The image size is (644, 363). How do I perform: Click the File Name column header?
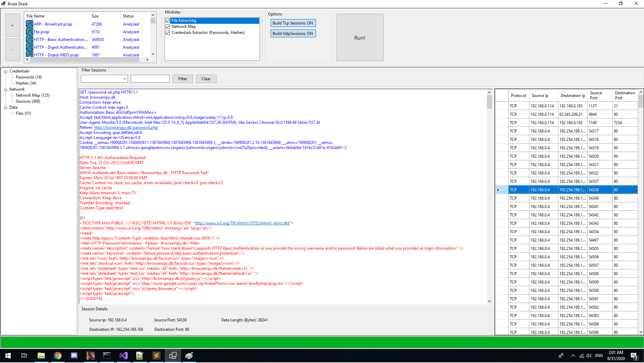click(56, 16)
